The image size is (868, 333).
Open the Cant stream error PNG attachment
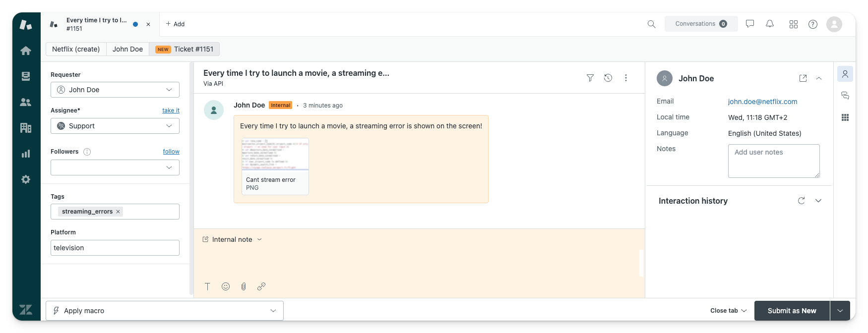(275, 166)
